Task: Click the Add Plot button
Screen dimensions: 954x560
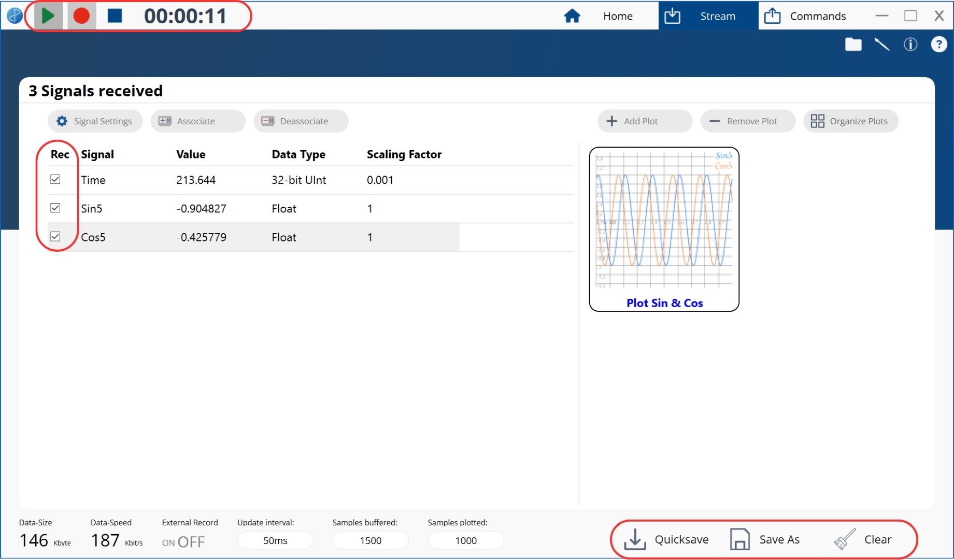Action: pos(644,121)
